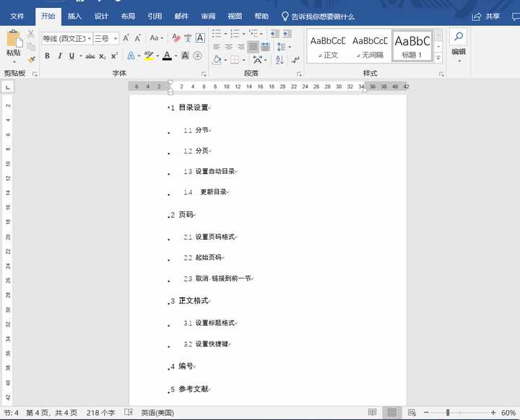520x420 pixels.
Task: Decrease paragraph indent
Action: (275, 33)
